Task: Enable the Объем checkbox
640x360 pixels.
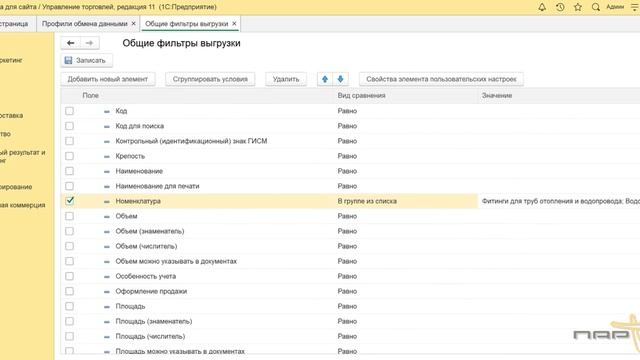Action: (69, 216)
